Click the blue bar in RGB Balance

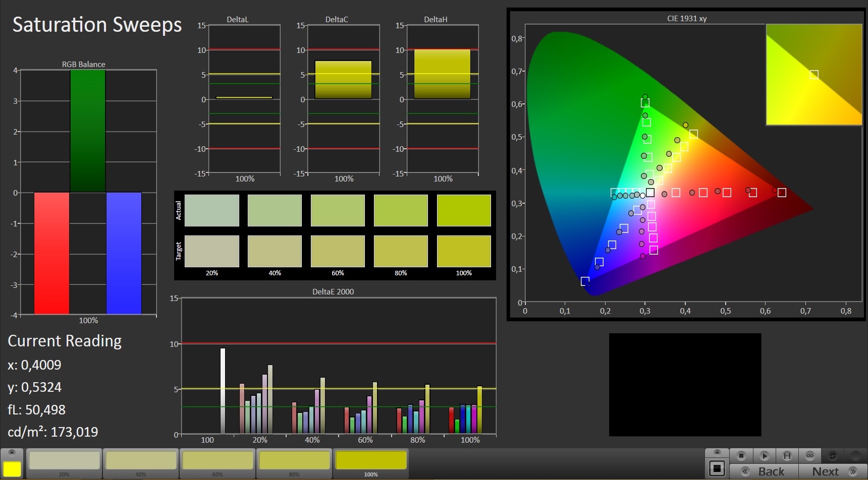[124, 253]
